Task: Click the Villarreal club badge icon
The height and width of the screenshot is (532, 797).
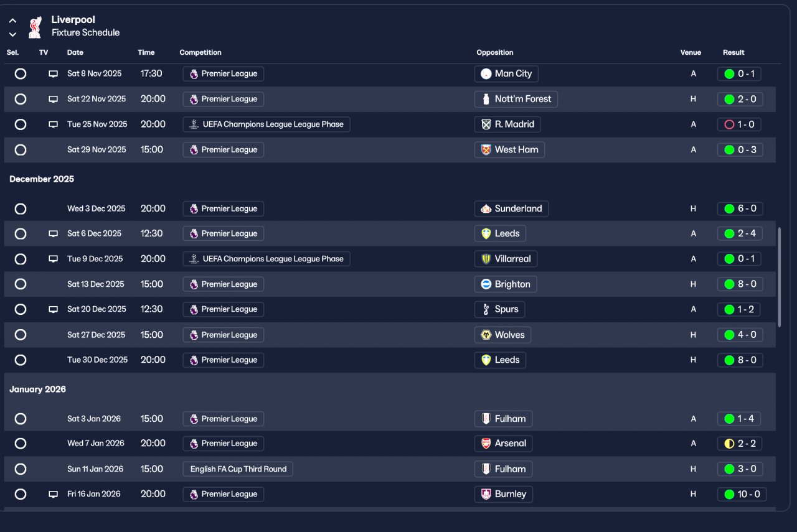Action: point(486,259)
